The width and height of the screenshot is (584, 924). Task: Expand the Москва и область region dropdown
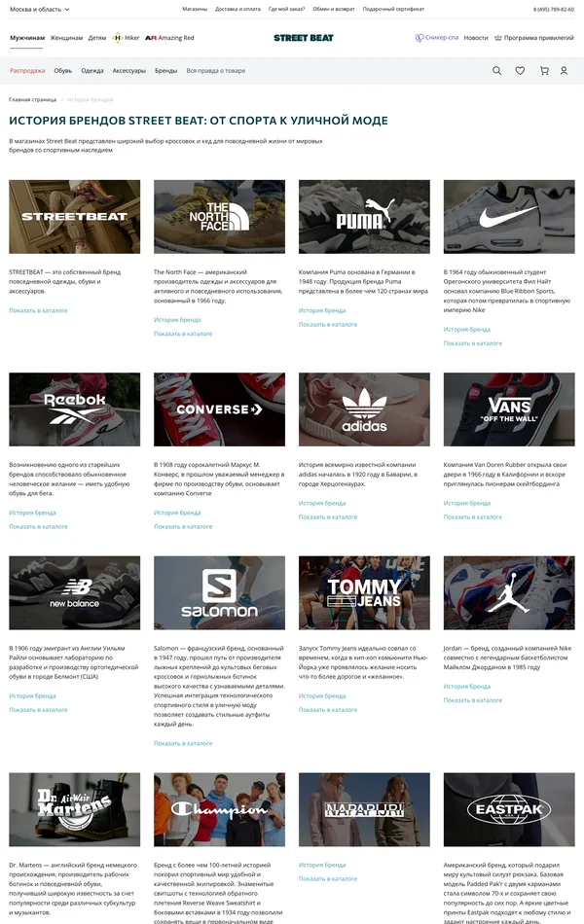tap(40, 10)
